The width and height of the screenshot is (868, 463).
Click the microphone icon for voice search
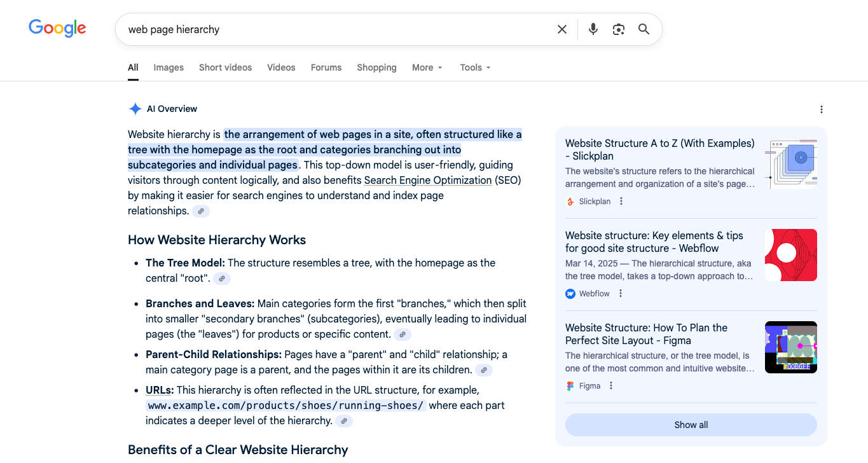(593, 29)
